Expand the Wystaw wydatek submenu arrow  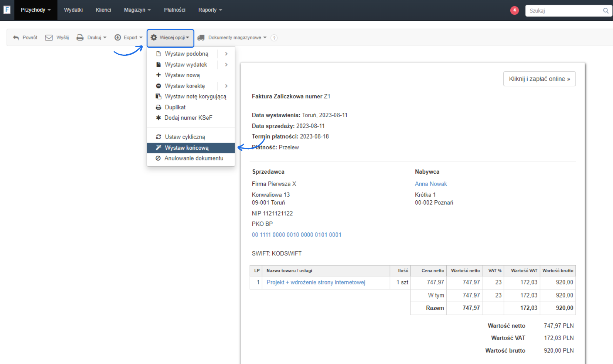(x=226, y=65)
